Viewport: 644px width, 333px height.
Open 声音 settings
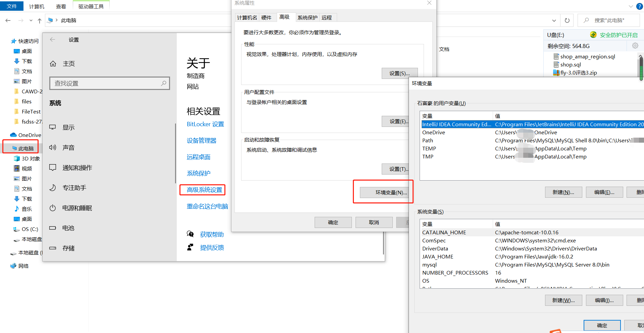[69, 147]
